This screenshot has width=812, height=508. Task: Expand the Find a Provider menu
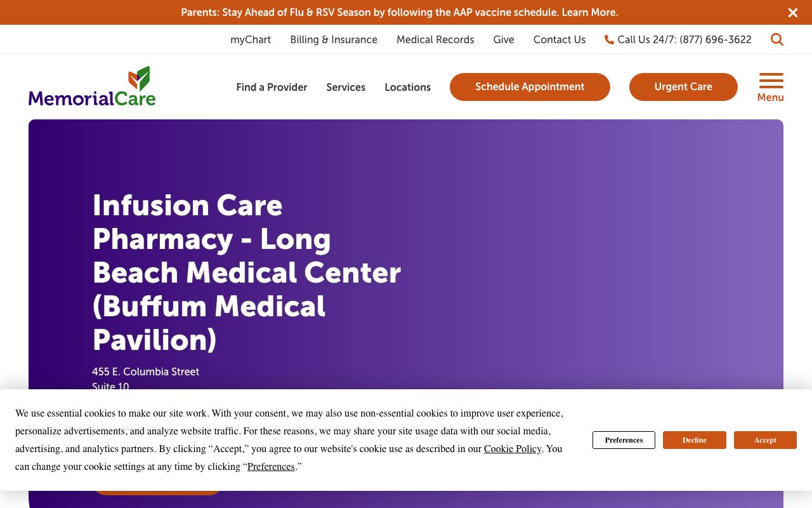[x=272, y=87]
